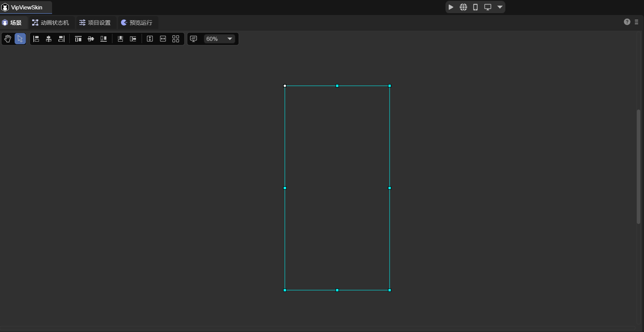Click the match height icon
The image size is (644, 332).
[150, 39]
